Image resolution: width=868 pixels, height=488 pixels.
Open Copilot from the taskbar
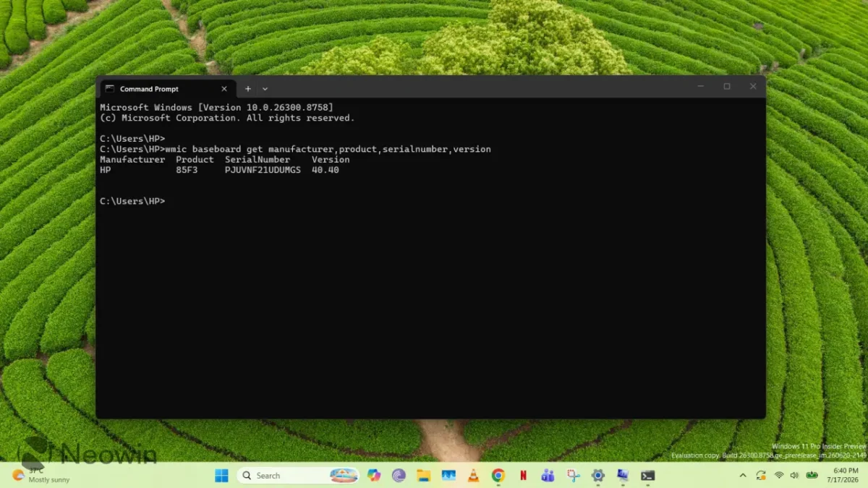374,475
